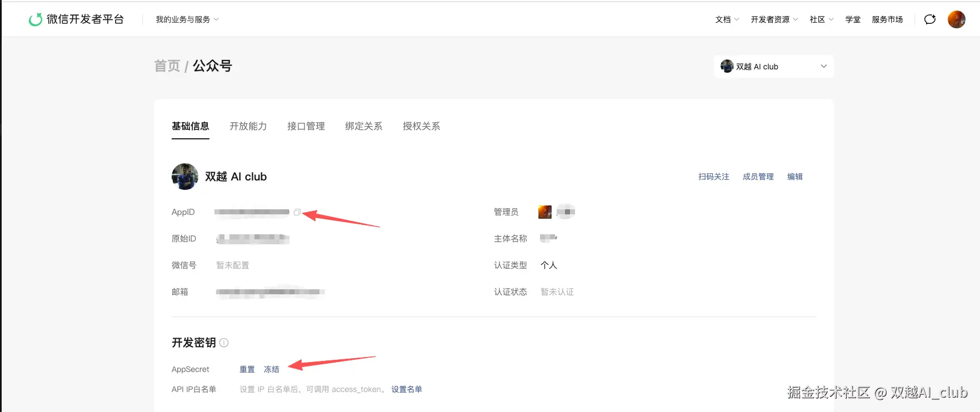The image size is (980, 412).
Task: Click the 扫码关注 link
Action: click(x=714, y=177)
